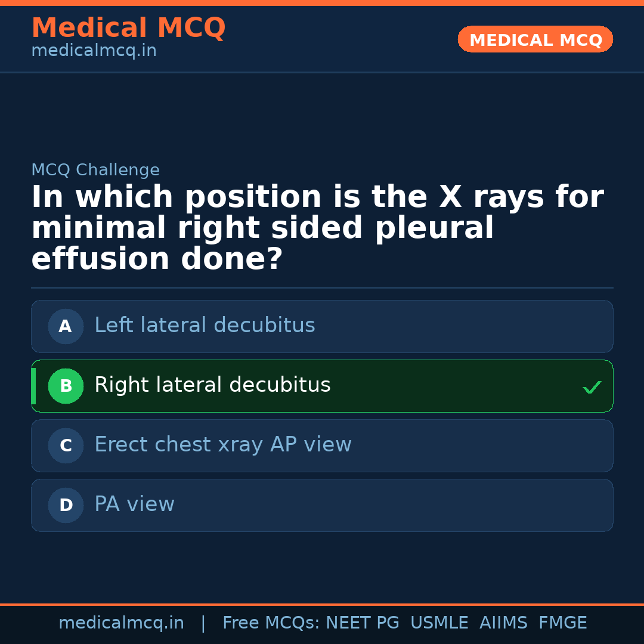Image resolution: width=644 pixels, height=644 pixels.
Task: Click the pleural effusion question text
Action: (x=317, y=228)
